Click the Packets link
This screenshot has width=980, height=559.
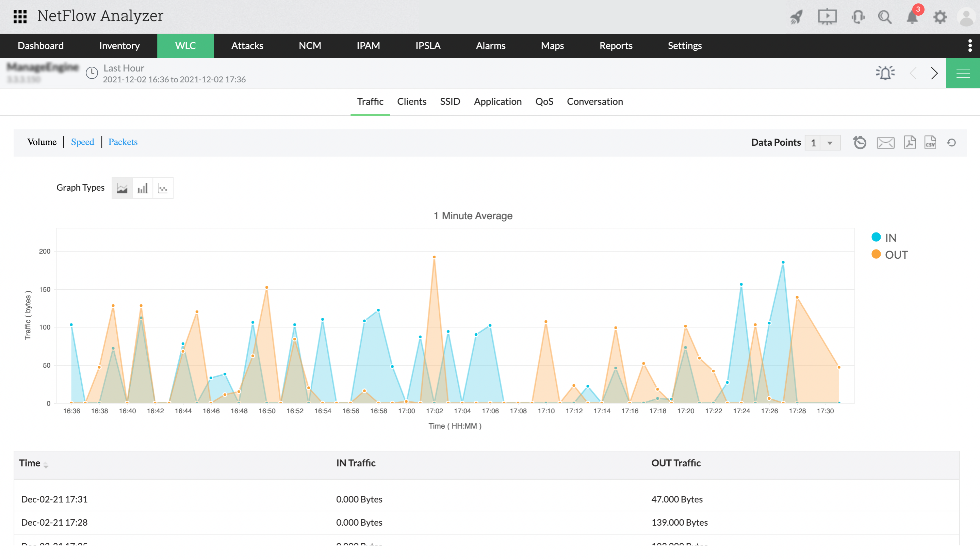pos(123,142)
